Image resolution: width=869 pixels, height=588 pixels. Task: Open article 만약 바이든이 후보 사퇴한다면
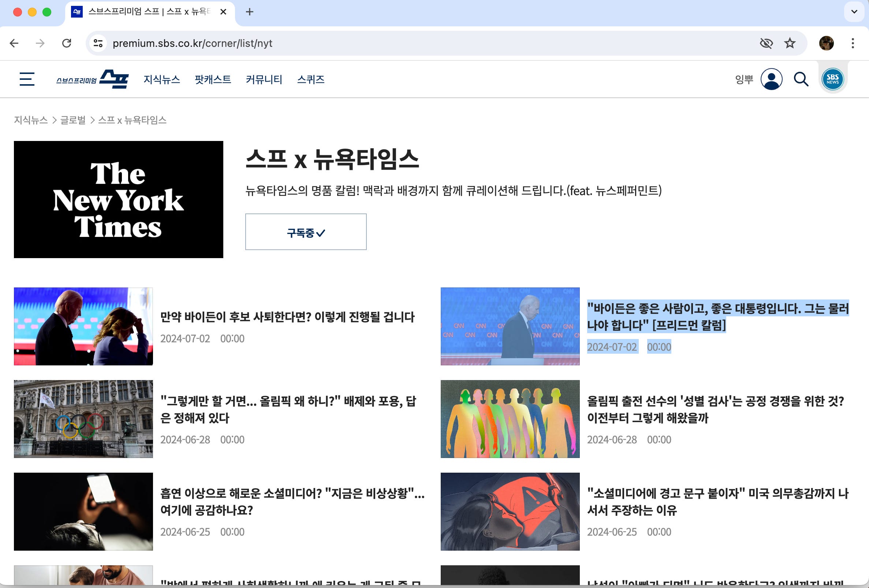point(287,317)
